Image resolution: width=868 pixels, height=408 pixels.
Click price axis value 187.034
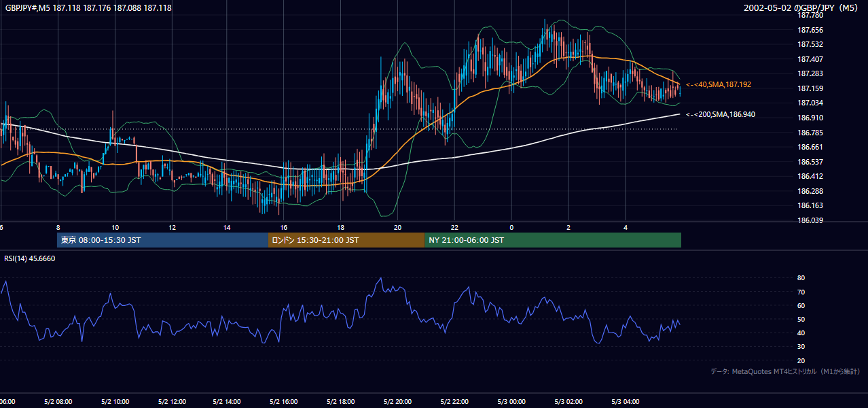point(810,103)
